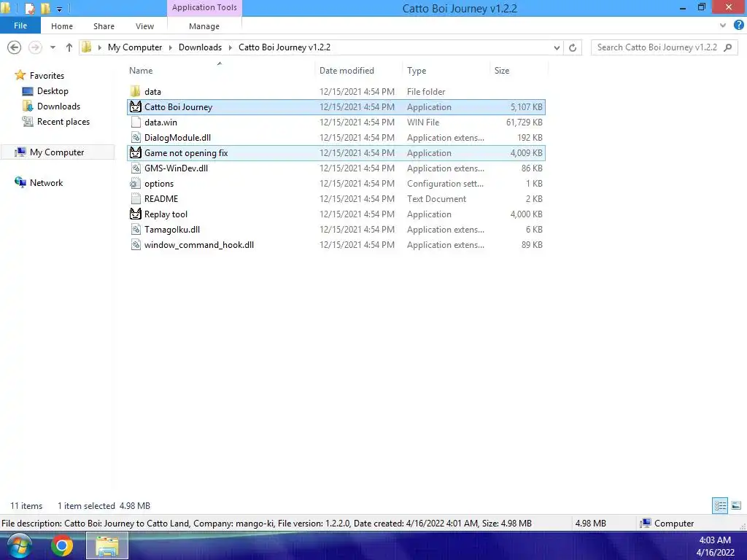Click My Computer in the address path
Viewport: 747px width, 560px height.
[x=135, y=47]
